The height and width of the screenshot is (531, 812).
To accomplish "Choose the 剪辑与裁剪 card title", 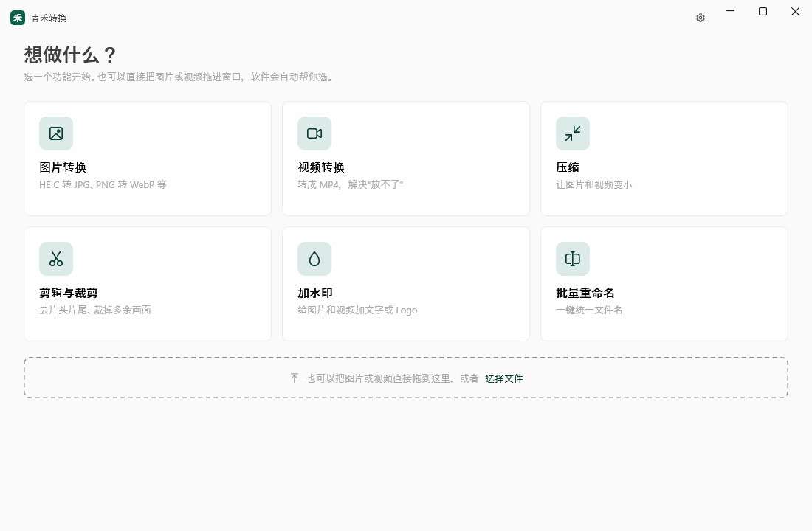I will point(69,293).
